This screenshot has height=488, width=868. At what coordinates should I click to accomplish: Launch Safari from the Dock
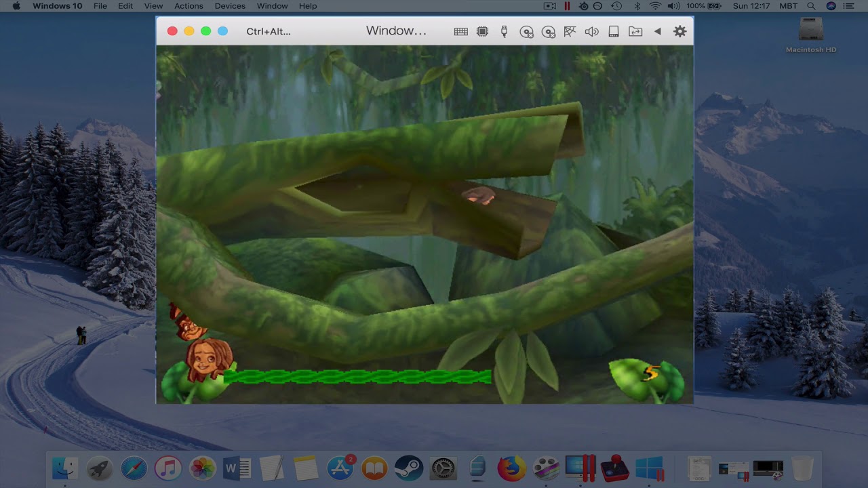point(134,468)
